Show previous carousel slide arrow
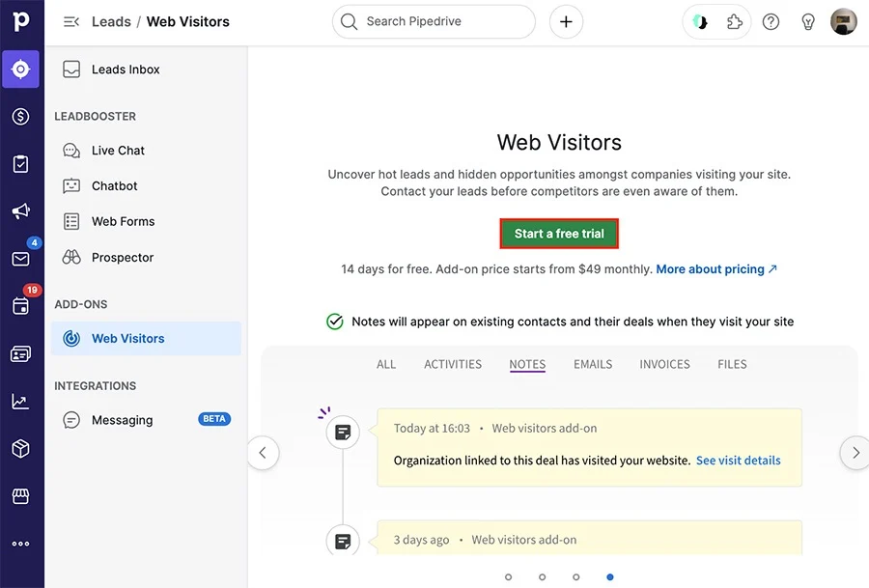The height and width of the screenshot is (588, 869). (263, 453)
